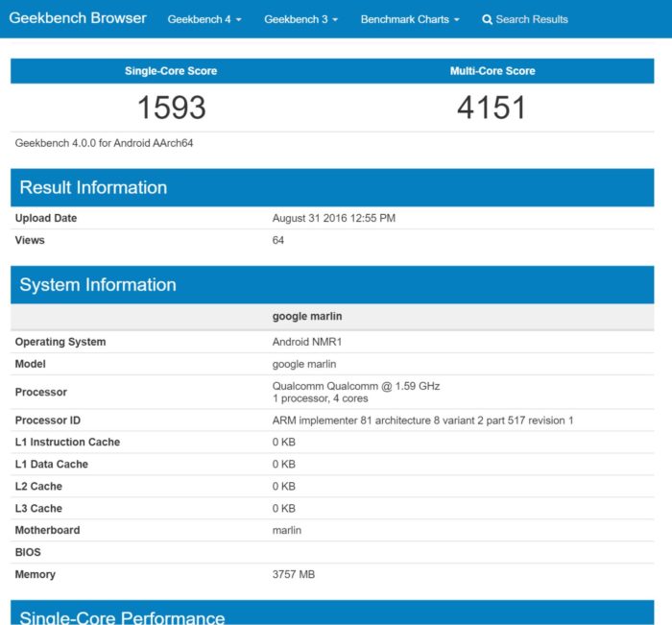Viewport: 672px width, 625px height.
Task: Click the Views label
Action: point(30,240)
